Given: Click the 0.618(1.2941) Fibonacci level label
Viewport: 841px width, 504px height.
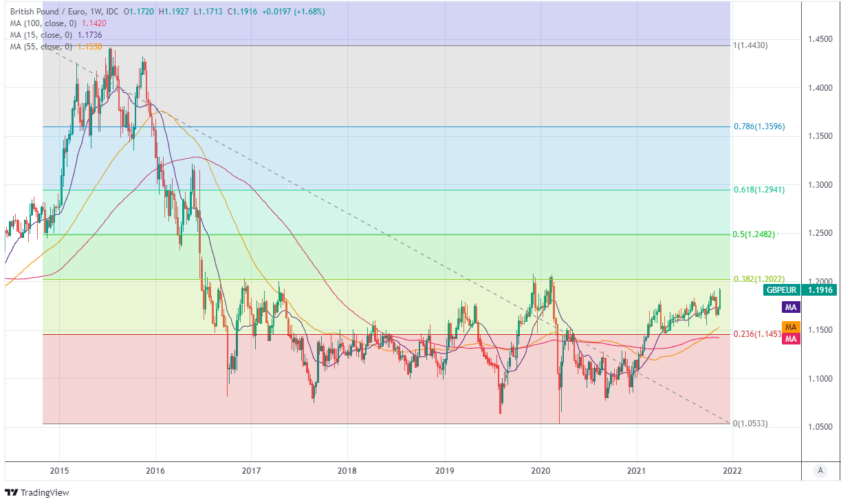Looking at the screenshot, I should [x=758, y=190].
